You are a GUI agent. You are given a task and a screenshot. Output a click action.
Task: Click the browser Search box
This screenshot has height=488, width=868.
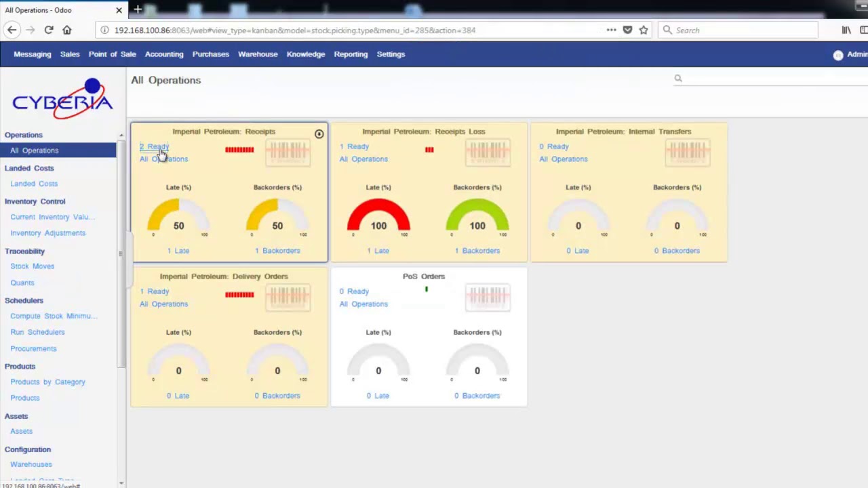point(738,30)
